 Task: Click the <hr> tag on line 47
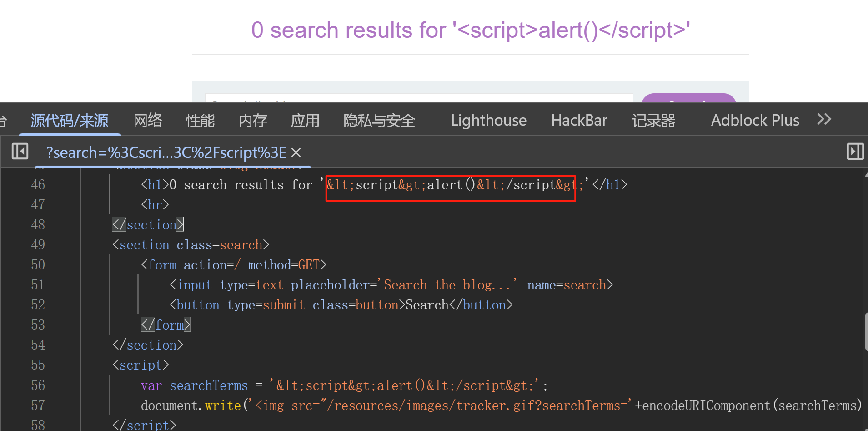(x=155, y=205)
